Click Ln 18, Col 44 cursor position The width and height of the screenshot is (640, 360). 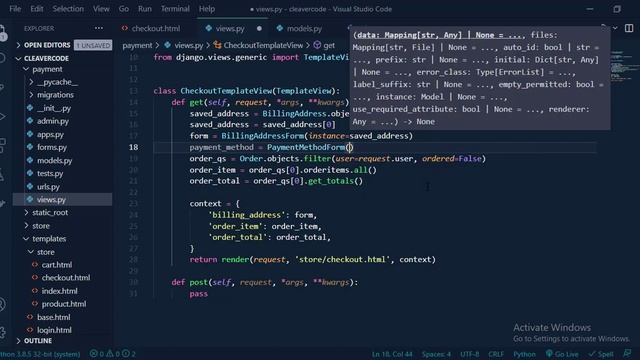392,354
